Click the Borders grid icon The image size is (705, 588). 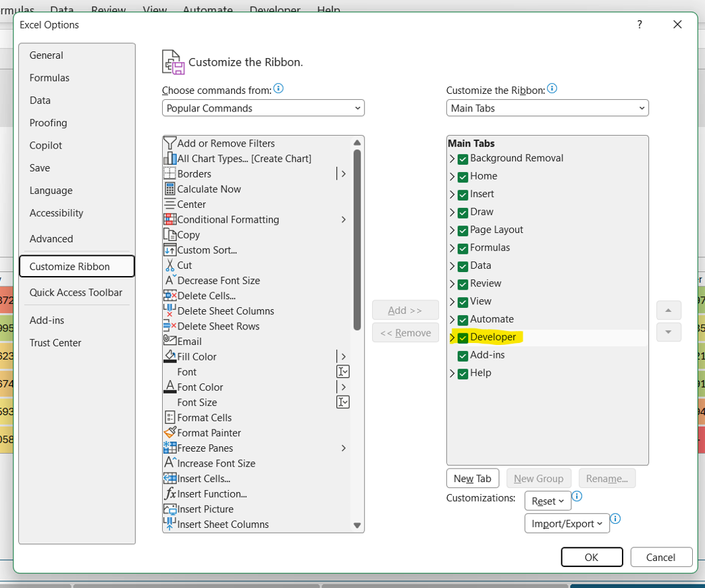[169, 173]
